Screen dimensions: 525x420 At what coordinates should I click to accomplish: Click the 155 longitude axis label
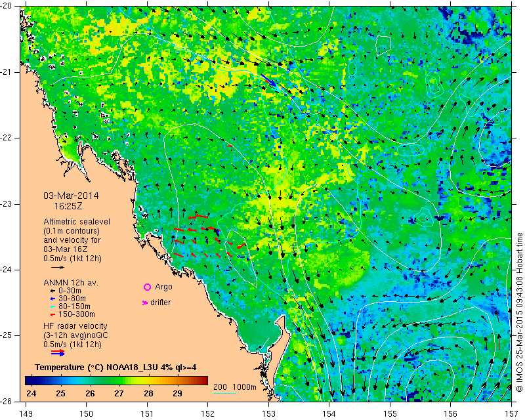tap(390, 414)
